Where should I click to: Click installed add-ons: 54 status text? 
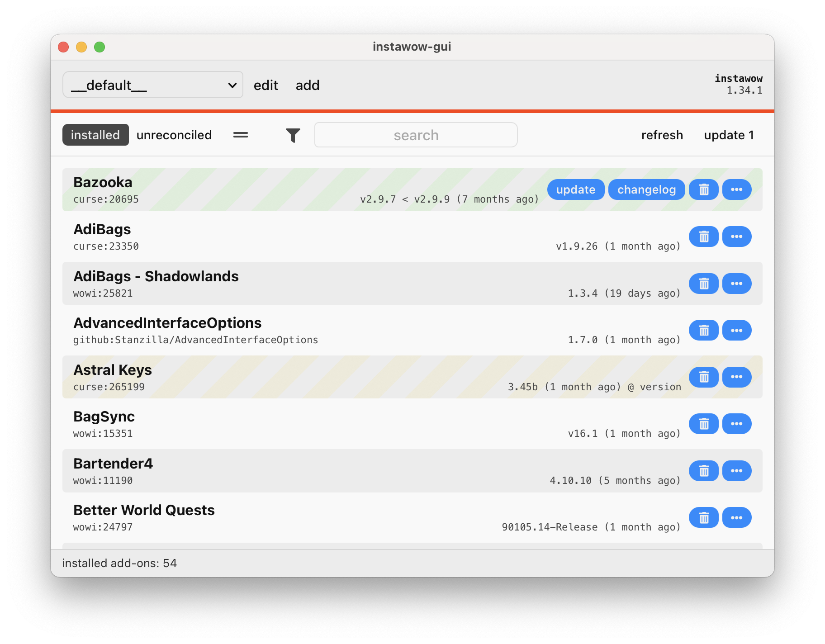[x=119, y=563]
